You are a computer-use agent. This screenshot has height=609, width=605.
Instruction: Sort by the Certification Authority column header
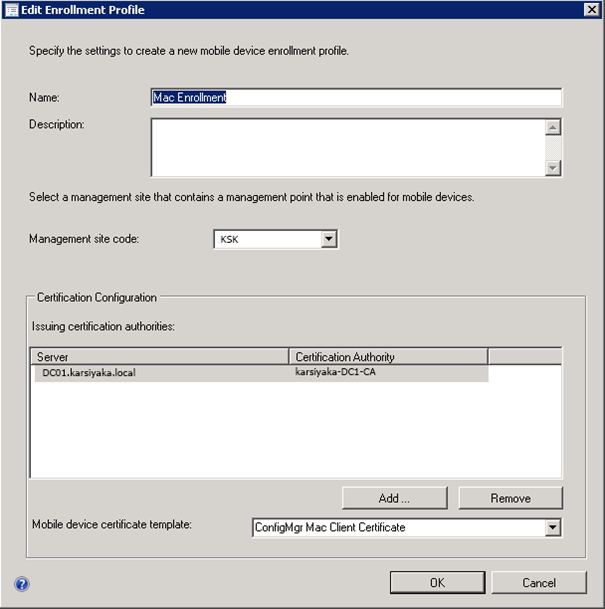(388, 357)
